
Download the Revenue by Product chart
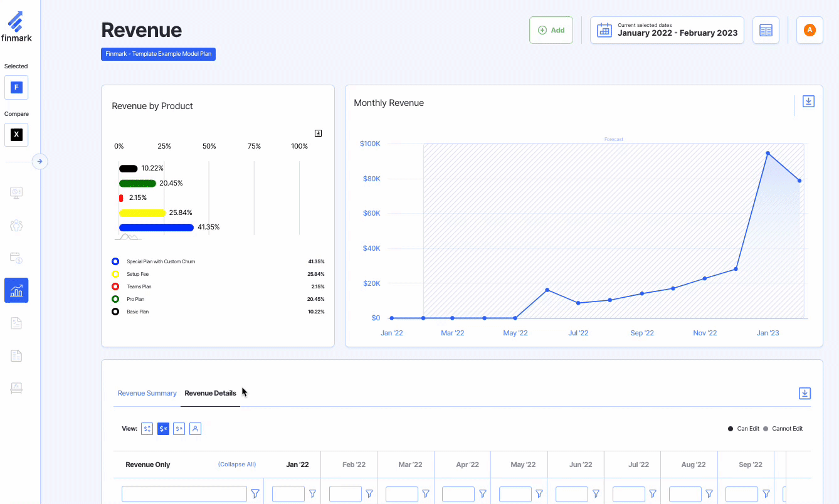click(318, 133)
